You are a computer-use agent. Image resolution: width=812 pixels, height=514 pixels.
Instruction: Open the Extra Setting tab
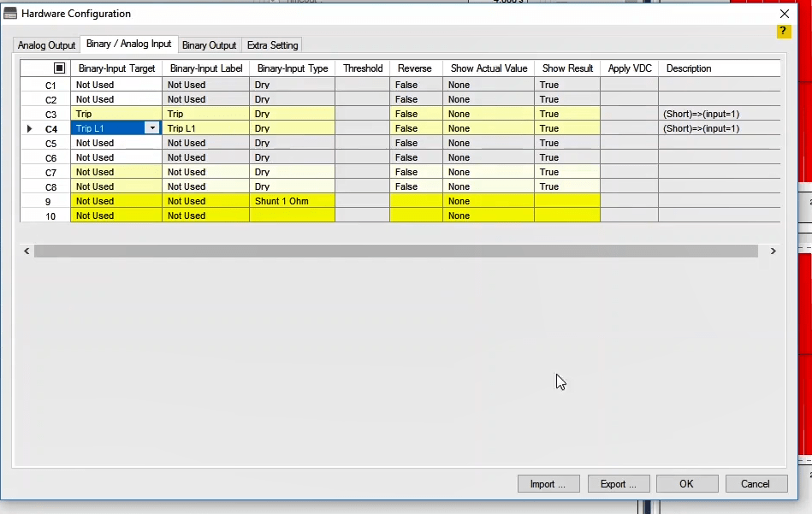point(272,45)
